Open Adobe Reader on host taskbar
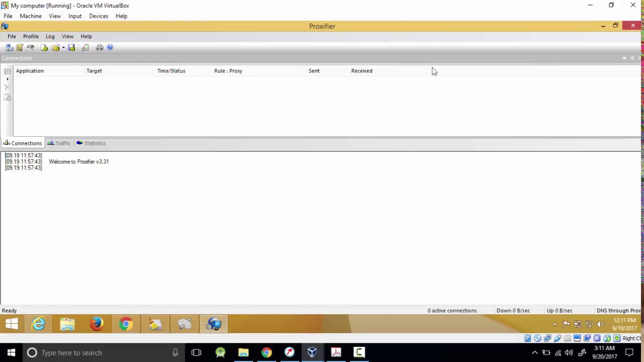The width and height of the screenshot is (644, 362). click(x=336, y=353)
